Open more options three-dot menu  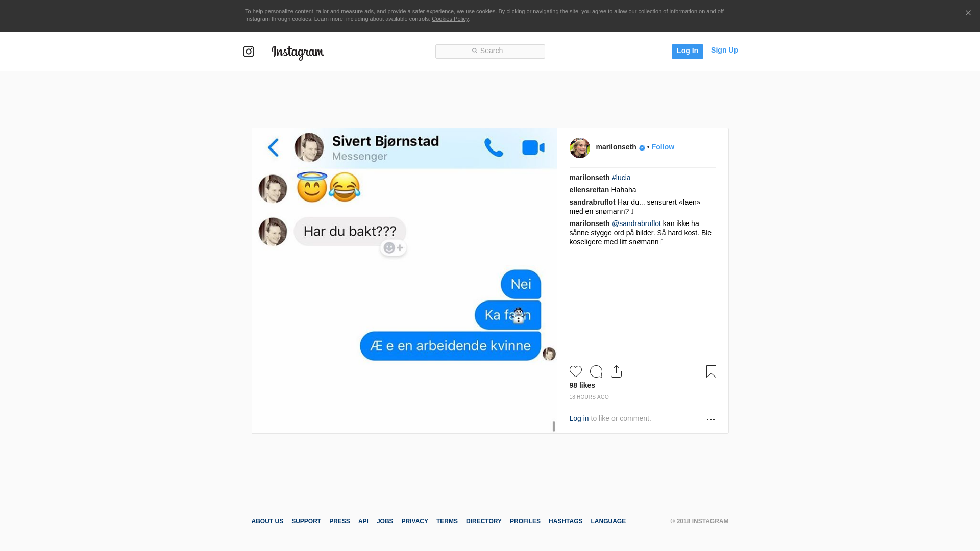(x=710, y=419)
